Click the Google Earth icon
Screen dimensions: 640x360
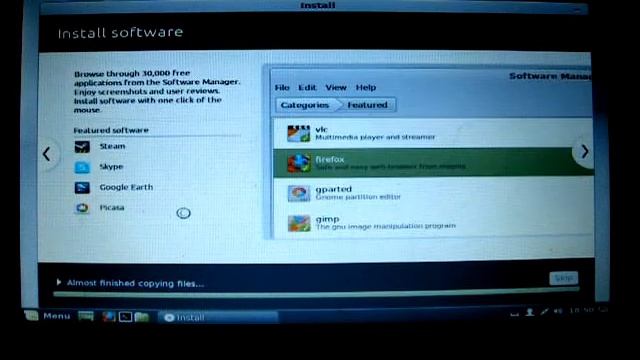(x=82, y=187)
